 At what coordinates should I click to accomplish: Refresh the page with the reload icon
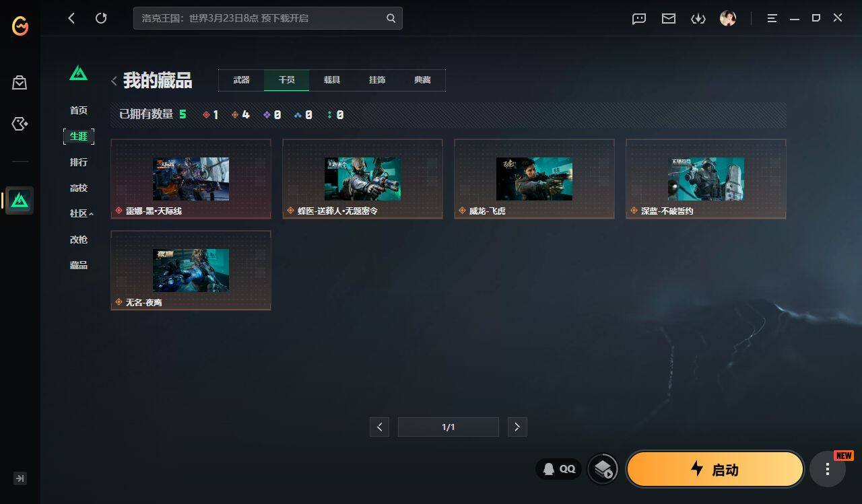(x=101, y=18)
